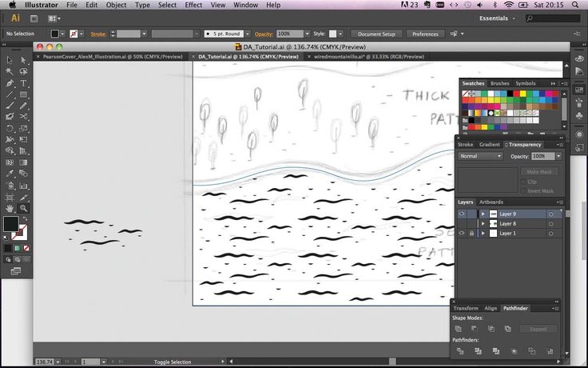This screenshot has width=588, height=368.
Task: Unlock Layer 1 via the lock icon
Action: pos(471,233)
